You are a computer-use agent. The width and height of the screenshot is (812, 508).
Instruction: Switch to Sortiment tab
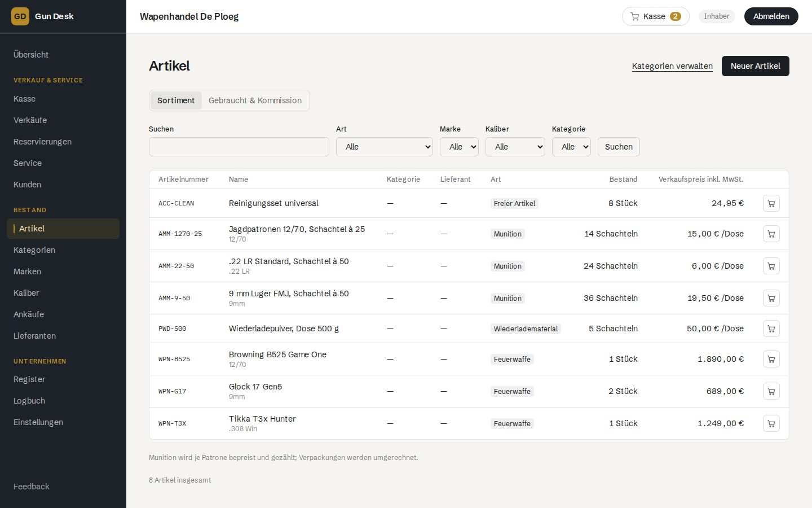pyautogui.click(x=176, y=100)
